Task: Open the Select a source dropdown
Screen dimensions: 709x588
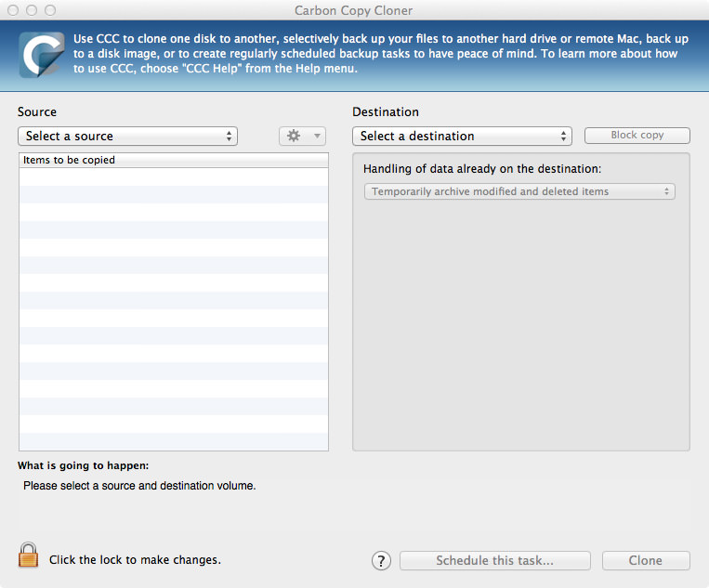Action: (127, 136)
